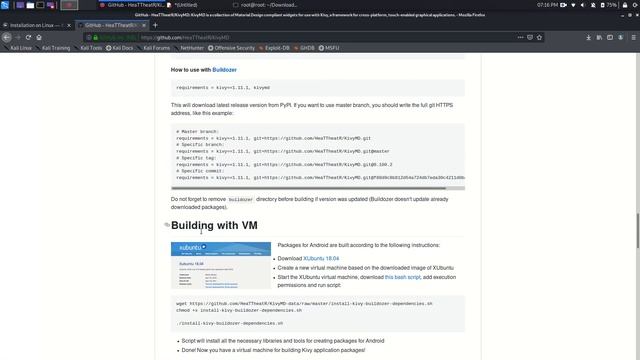This screenshot has width=640, height=360.
Task: Open the Firefox home page
Action: 39,37
